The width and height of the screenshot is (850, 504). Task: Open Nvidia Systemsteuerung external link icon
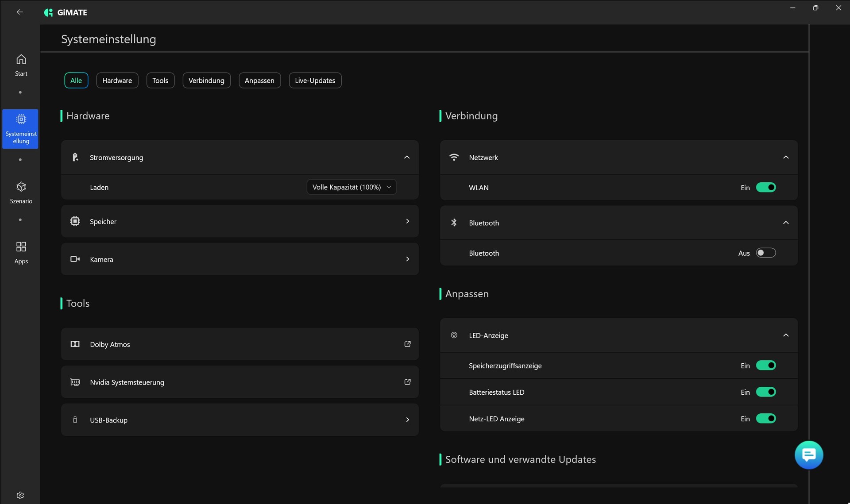[x=407, y=382]
